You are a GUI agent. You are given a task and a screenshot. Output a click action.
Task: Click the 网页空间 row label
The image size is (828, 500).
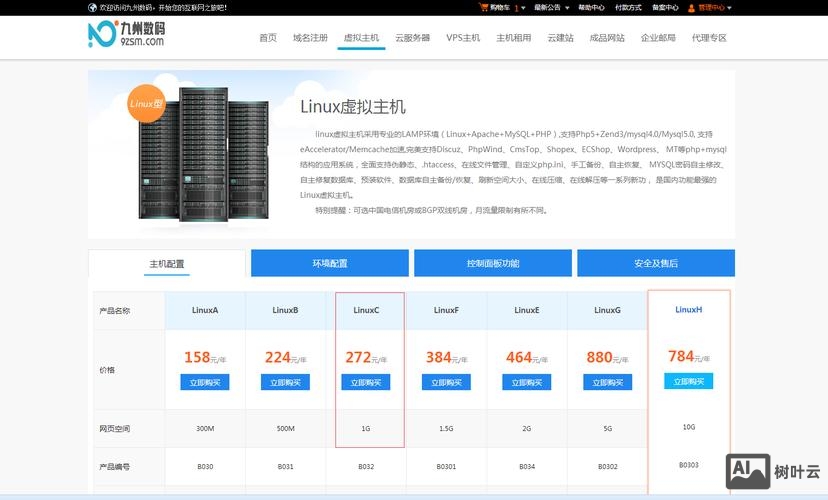tap(115, 429)
